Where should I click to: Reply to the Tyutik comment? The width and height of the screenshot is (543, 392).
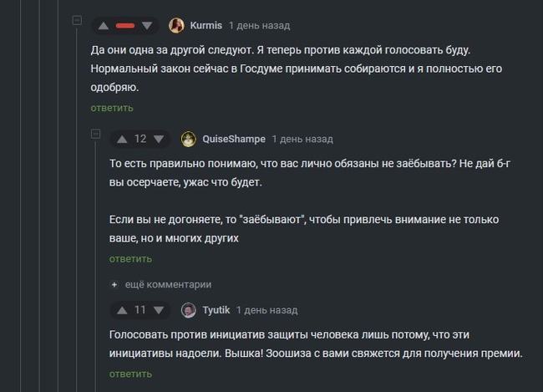click(x=130, y=374)
